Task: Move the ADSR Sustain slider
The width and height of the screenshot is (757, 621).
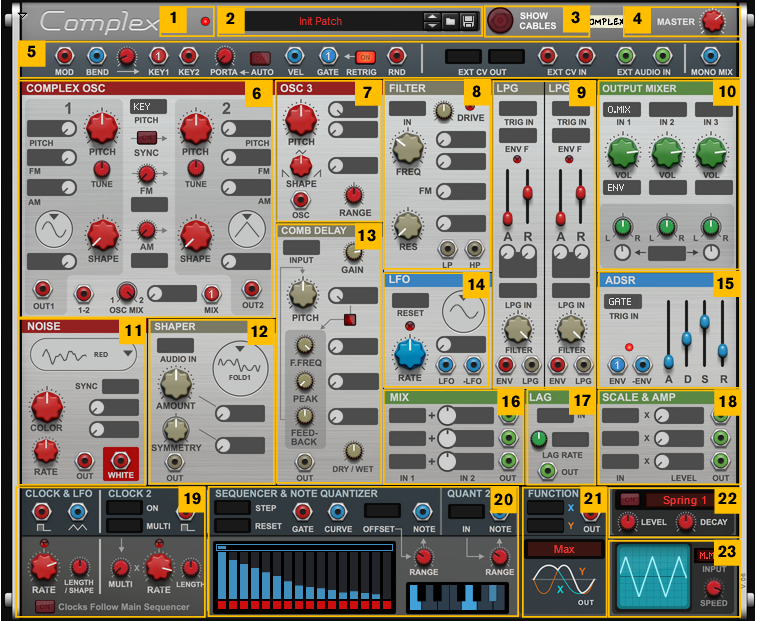Action: click(x=704, y=320)
